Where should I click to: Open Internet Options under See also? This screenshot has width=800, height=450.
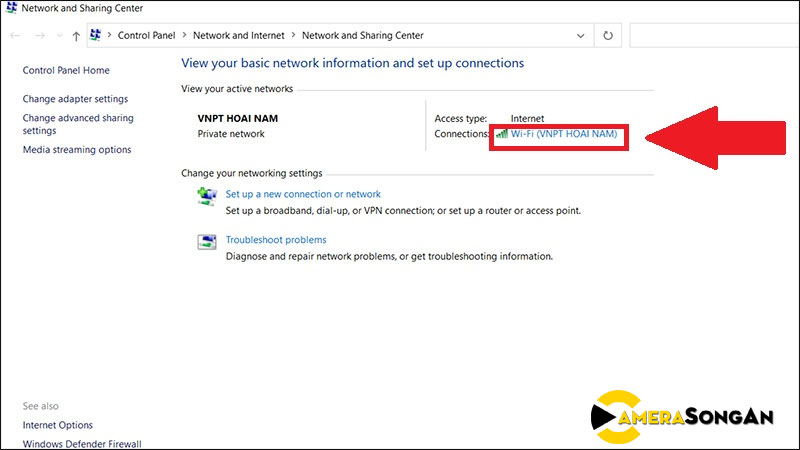[57, 425]
